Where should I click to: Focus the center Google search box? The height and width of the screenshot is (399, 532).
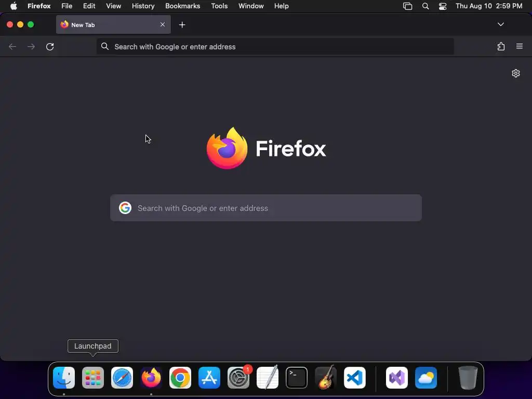(x=266, y=208)
